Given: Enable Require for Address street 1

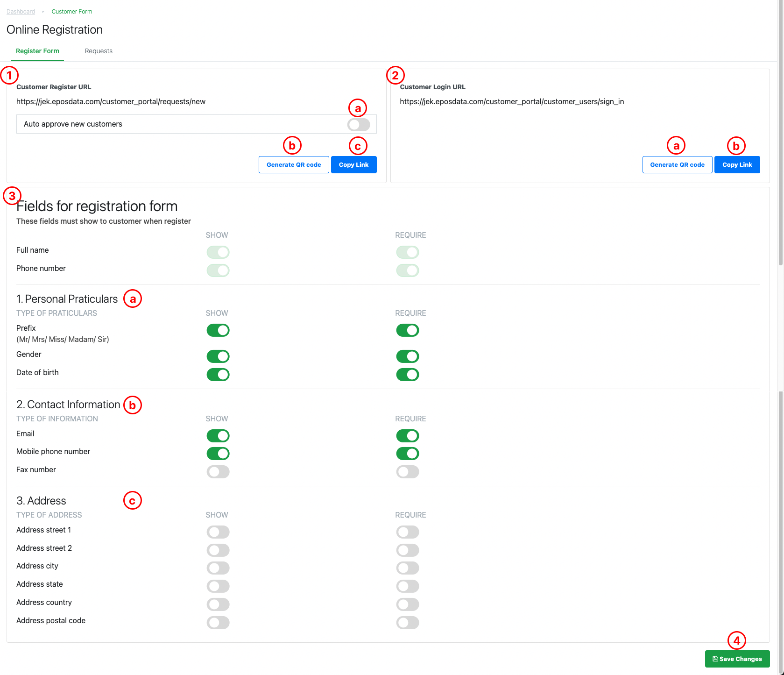Looking at the screenshot, I should (x=408, y=532).
